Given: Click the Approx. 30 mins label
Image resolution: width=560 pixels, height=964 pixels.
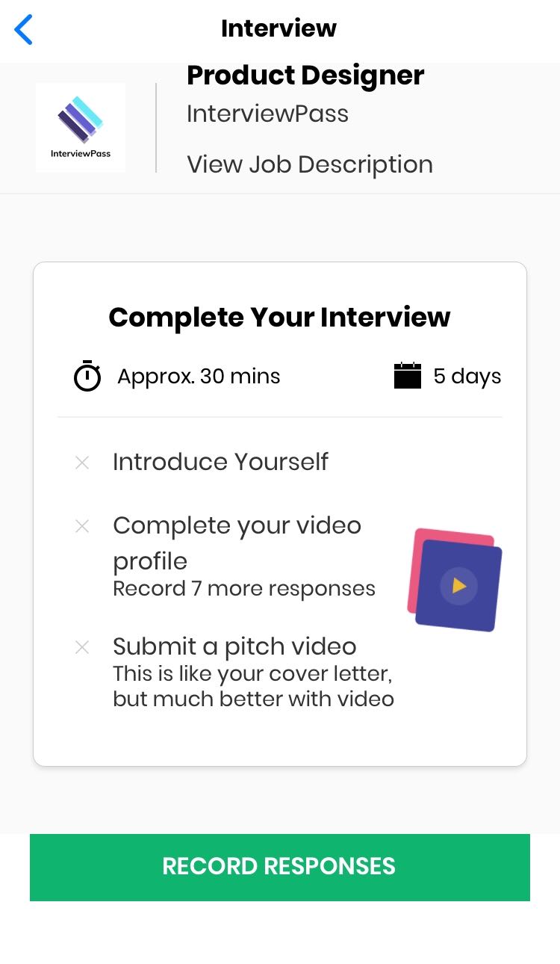Looking at the screenshot, I should [199, 376].
